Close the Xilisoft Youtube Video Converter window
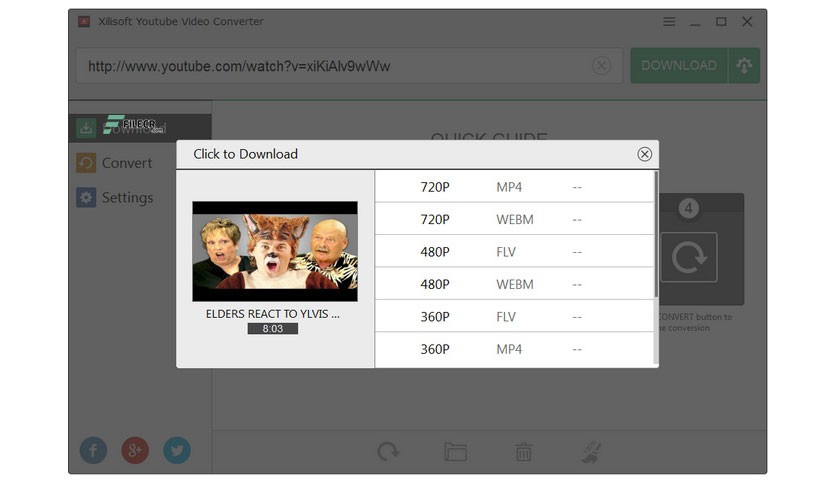 click(747, 21)
